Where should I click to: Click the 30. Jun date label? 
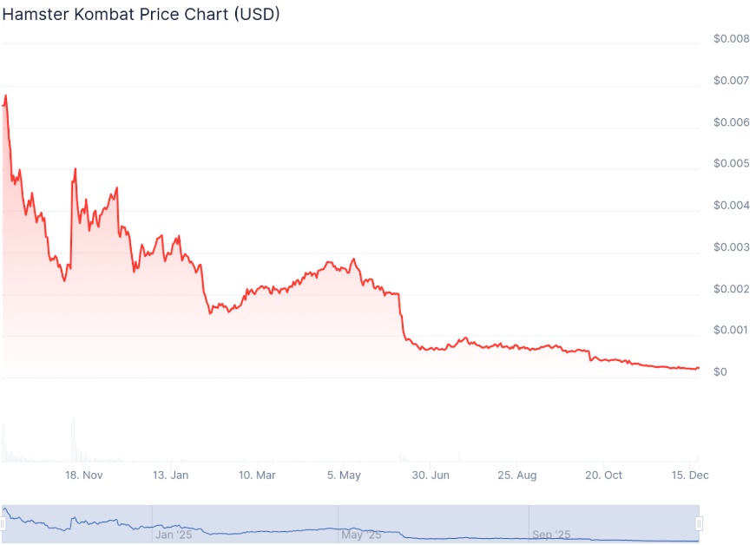point(431,475)
